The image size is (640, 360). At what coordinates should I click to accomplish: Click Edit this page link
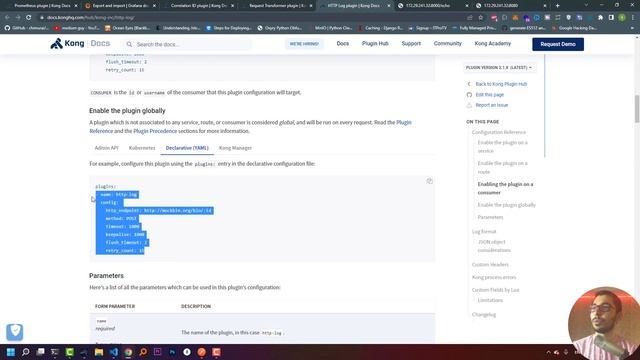point(489,95)
